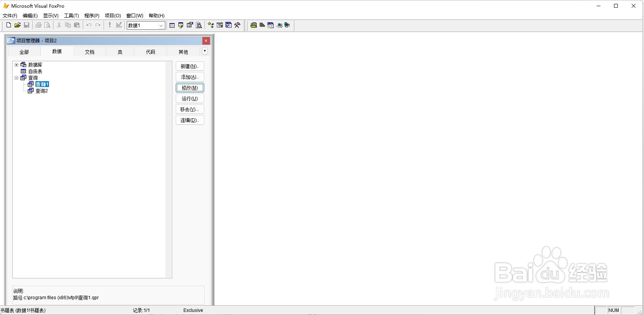Screen dimensions: 644x315
Task: Click the 新建(N) button
Action: point(190,66)
